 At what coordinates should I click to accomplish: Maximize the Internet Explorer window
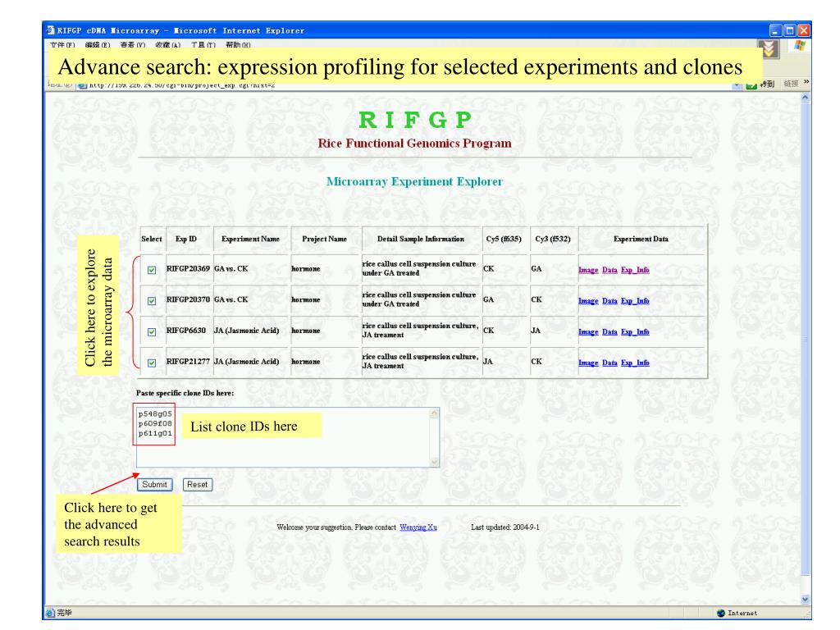pos(790,30)
